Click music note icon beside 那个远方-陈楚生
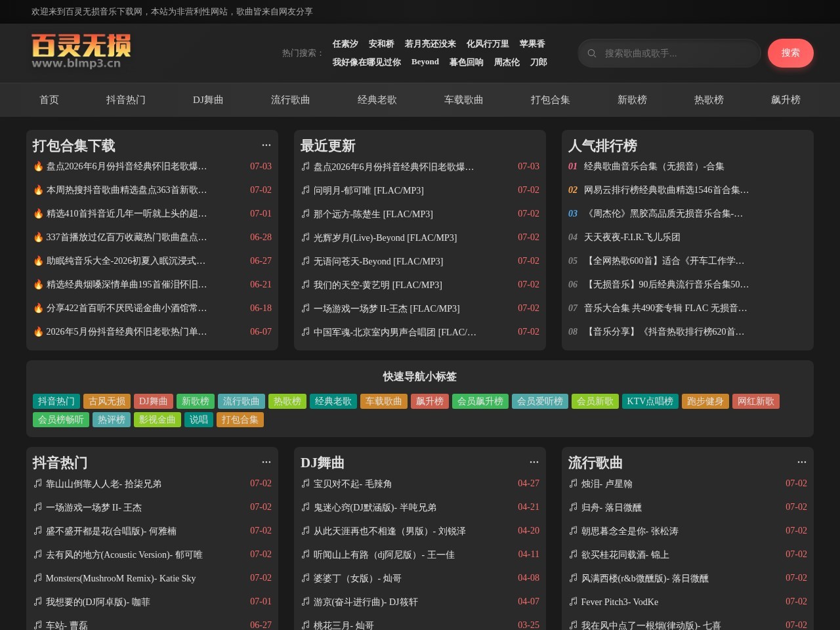Screen dimensions: 840x630 305,213
